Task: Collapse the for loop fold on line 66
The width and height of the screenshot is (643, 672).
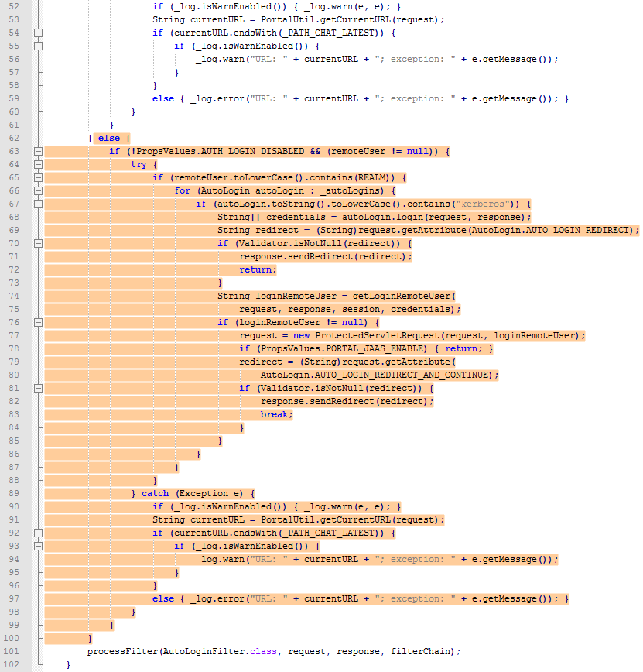Action: tap(38, 190)
